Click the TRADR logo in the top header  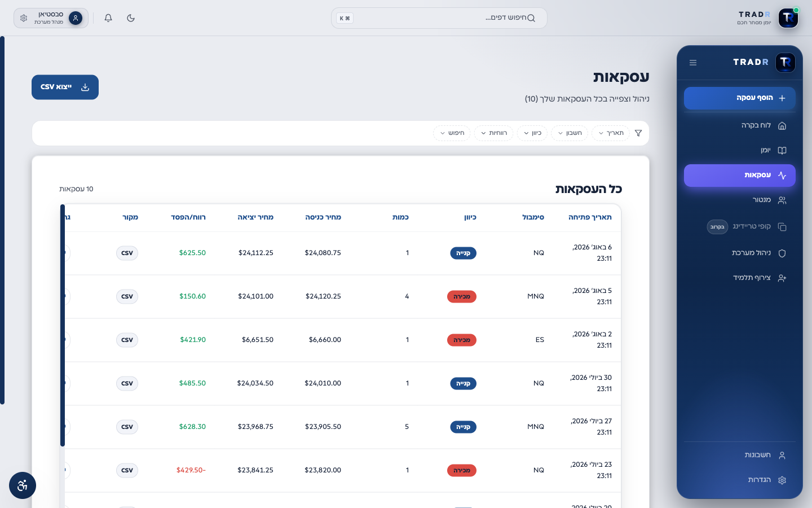pos(788,18)
